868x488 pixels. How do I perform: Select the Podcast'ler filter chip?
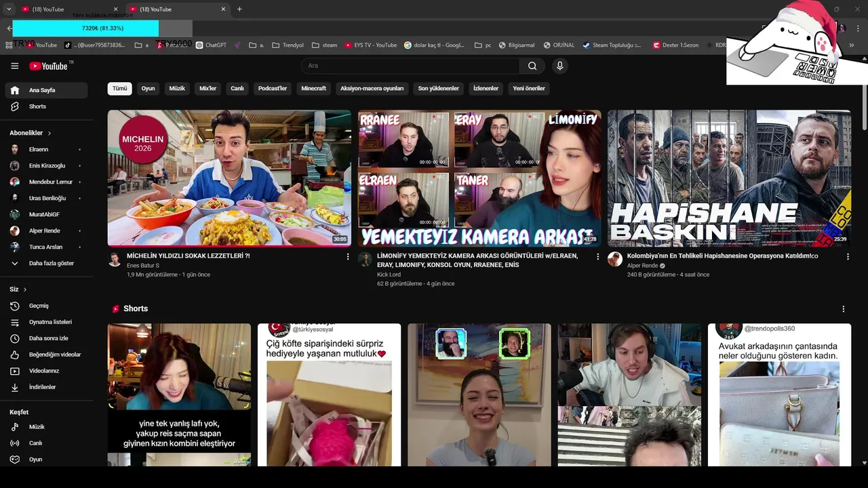pyautogui.click(x=273, y=88)
